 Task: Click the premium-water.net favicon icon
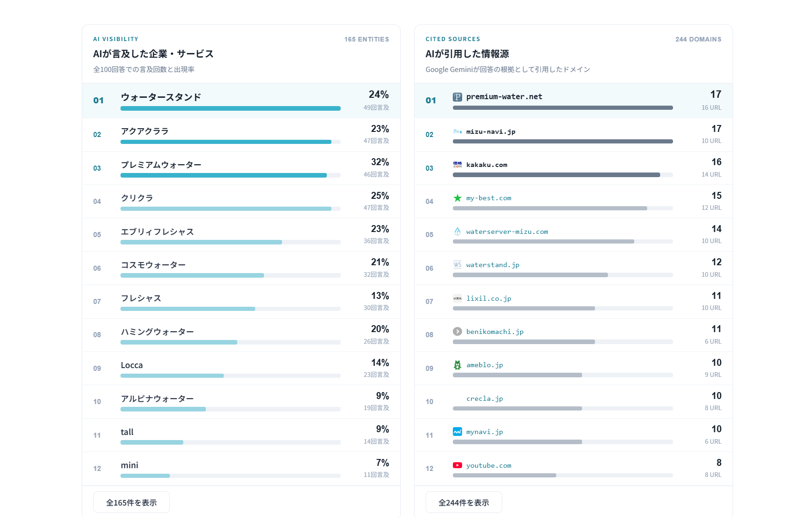457,97
